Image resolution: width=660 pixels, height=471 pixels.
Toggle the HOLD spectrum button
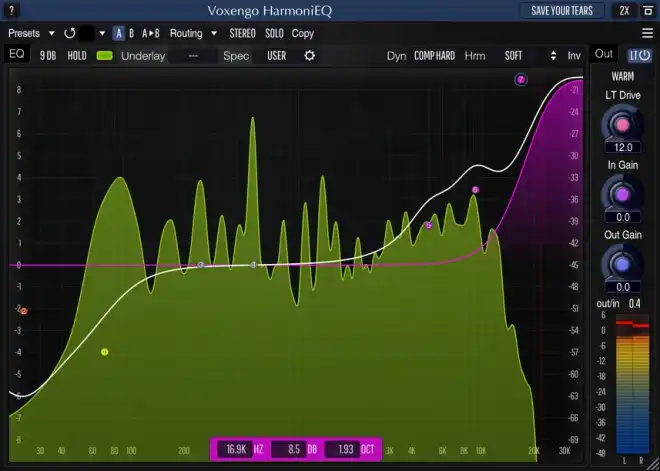[x=77, y=56]
